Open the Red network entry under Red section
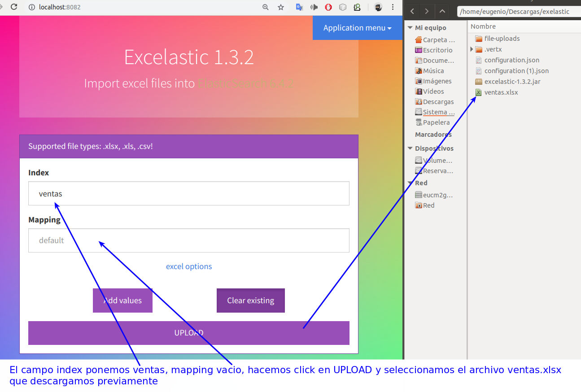The width and height of the screenshot is (581, 392). click(425, 205)
